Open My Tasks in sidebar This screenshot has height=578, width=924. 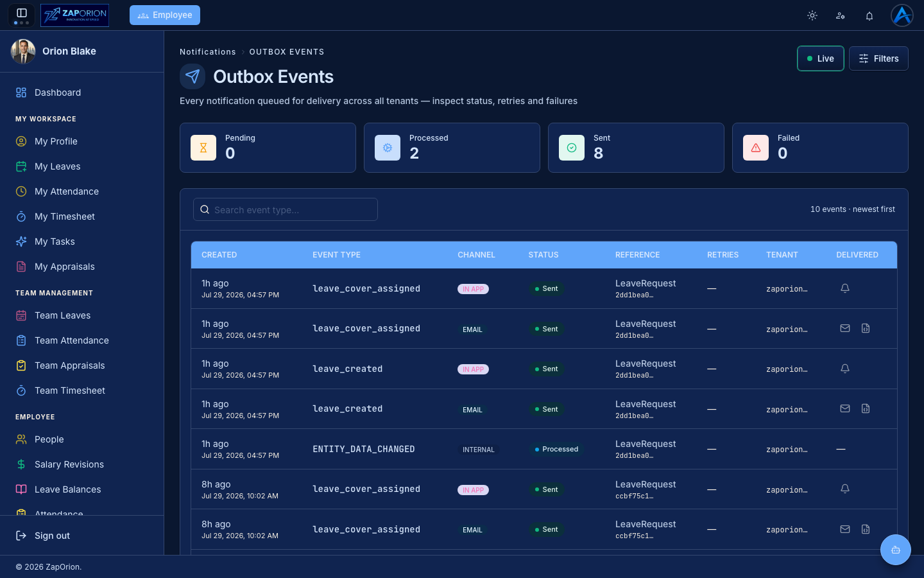coord(82,241)
